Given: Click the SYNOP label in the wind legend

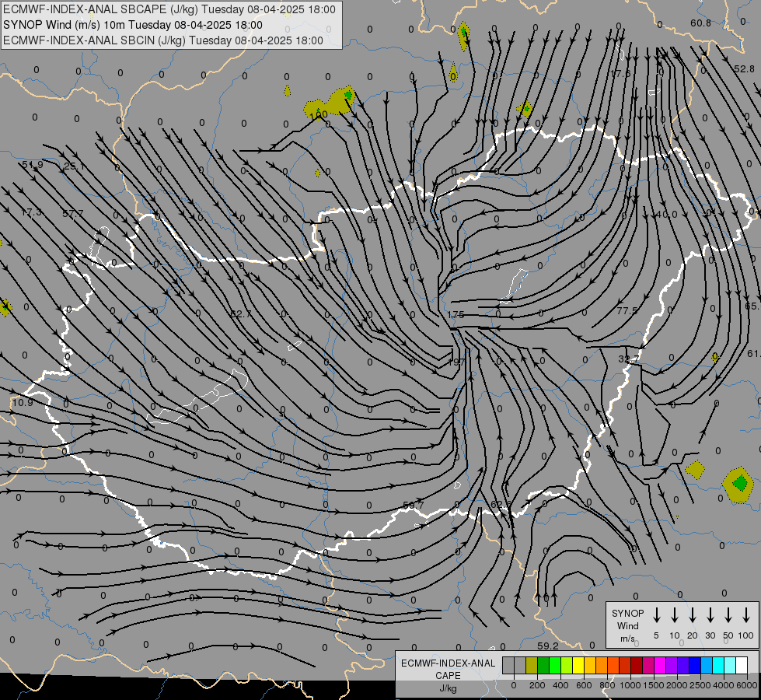Looking at the screenshot, I should point(627,613).
